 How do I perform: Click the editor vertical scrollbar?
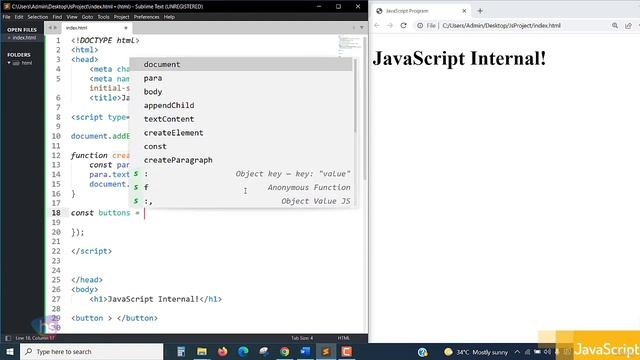coord(365,108)
